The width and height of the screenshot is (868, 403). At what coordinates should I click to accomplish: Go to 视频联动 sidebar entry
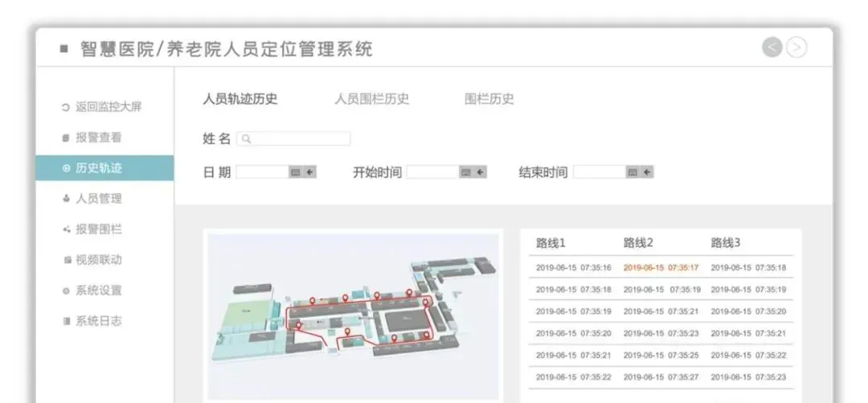click(x=98, y=259)
